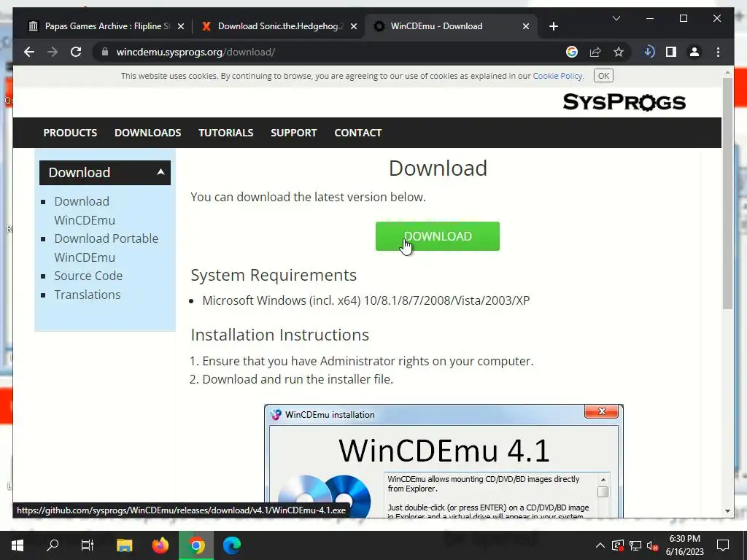Switch to Download Sonic.the.Hedgehog tab
This screenshot has height=560, width=747.
point(279,26)
